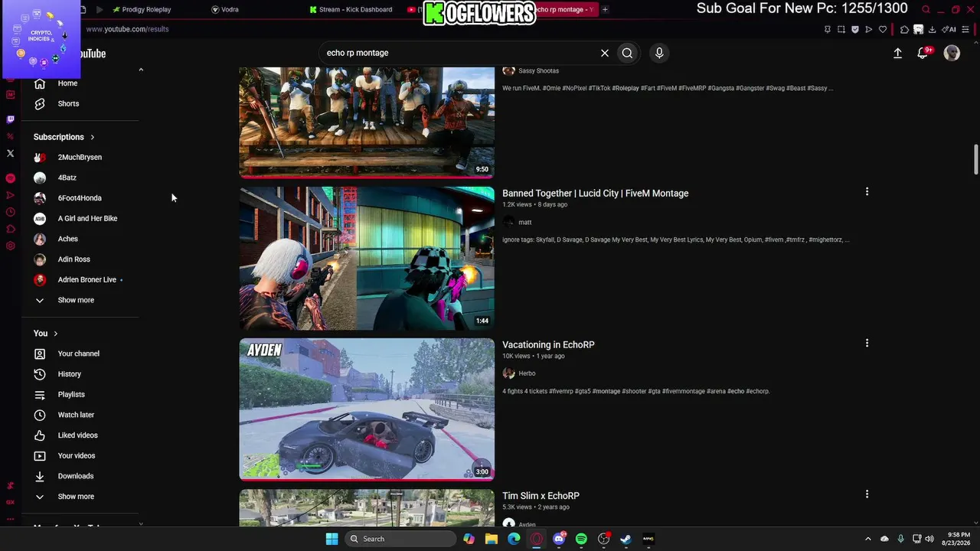Open the 6Foot4Honda subscription channel
Image resolution: width=980 pixels, height=551 pixels.
(x=80, y=198)
